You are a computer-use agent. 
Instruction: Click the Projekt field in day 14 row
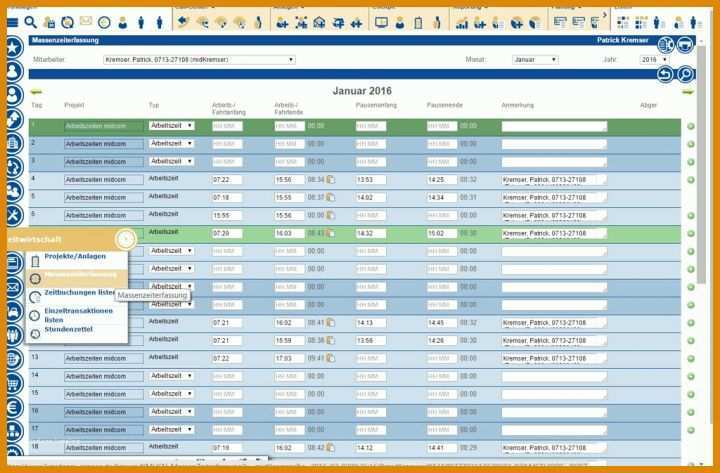[104, 376]
